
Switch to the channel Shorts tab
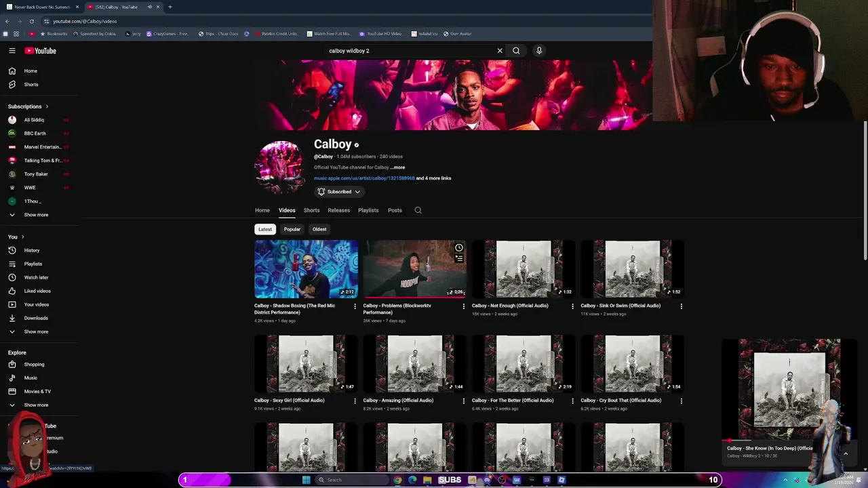tap(311, 210)
